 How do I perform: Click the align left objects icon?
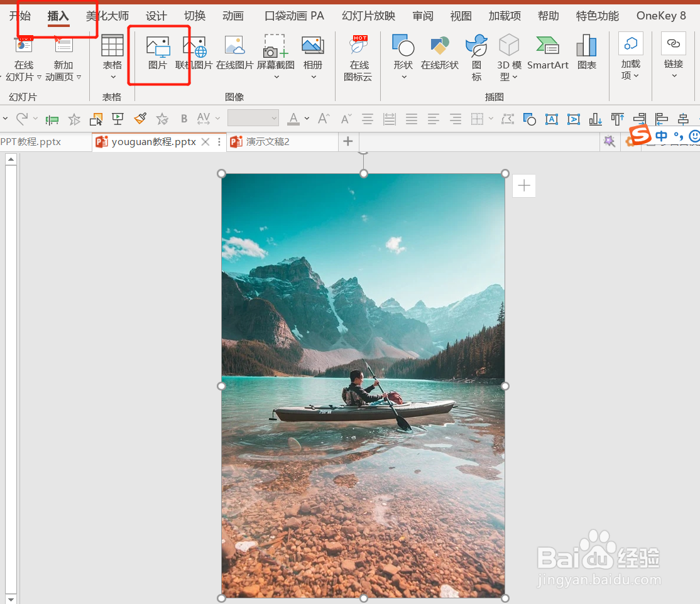(x=661, y=119)
